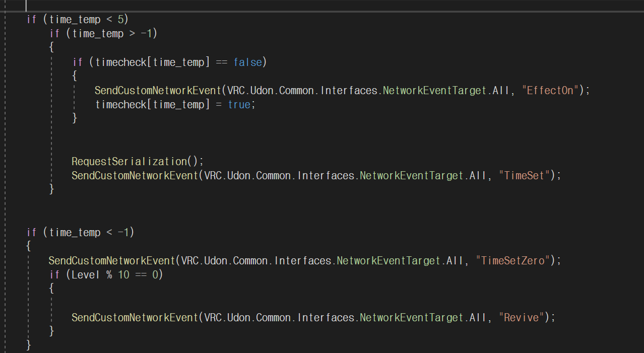Click the condition time_temp < -1

pyautogui.click(x=89, y=232)
